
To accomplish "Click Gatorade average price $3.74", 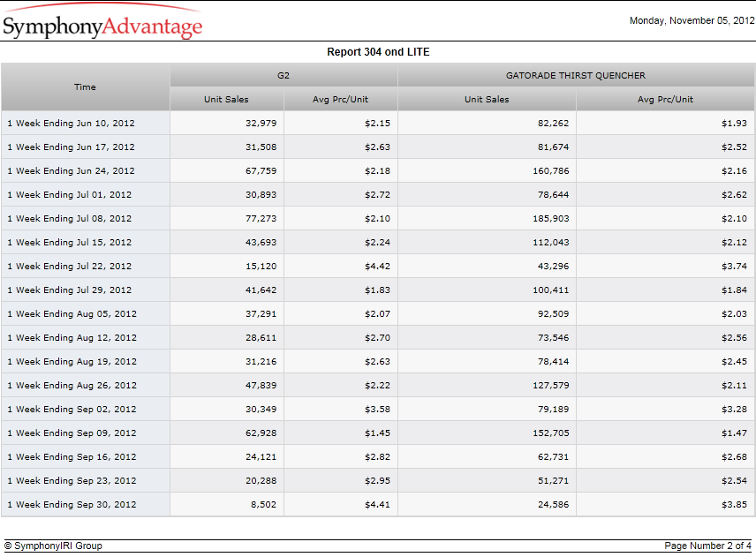I will tap(734, 267).
